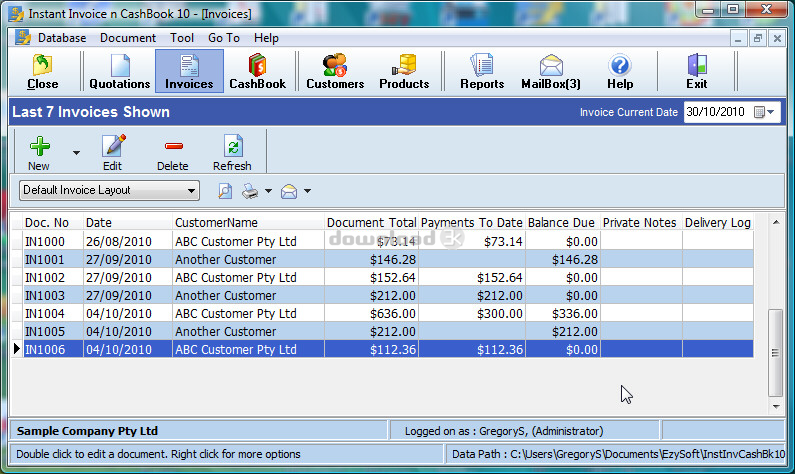Image resolution: width=795 pixels, height=474 pixels.
Task: Click the row indicator arrow for IN1006
Action: pos(17,349)
